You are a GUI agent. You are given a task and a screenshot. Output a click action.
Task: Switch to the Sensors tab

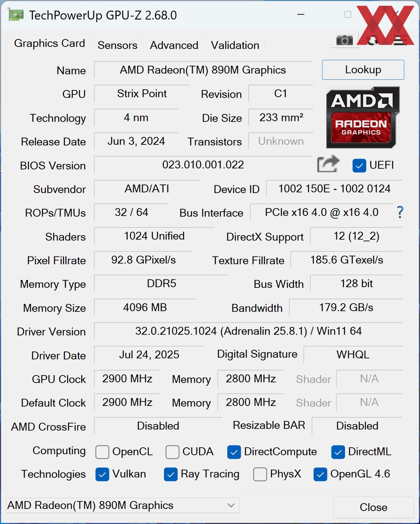point(117,45)
